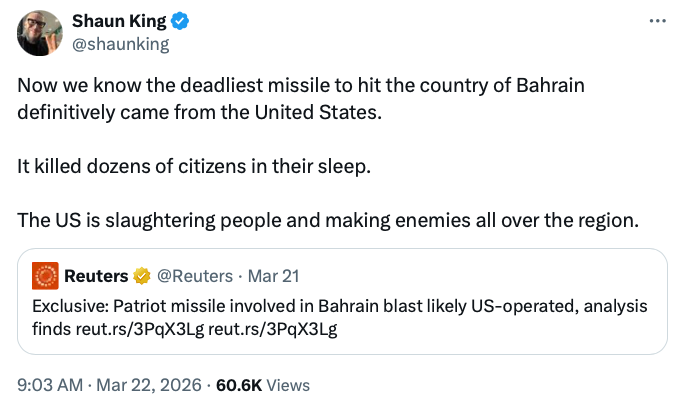686x409 pixels.
Task: Open the Shaun King display name link
Action: pos(117,21)
